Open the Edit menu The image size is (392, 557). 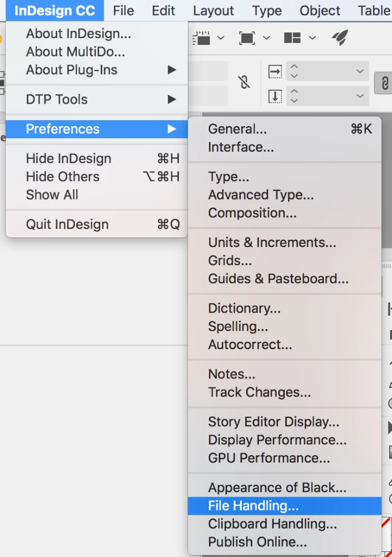(x=163, y=11)
